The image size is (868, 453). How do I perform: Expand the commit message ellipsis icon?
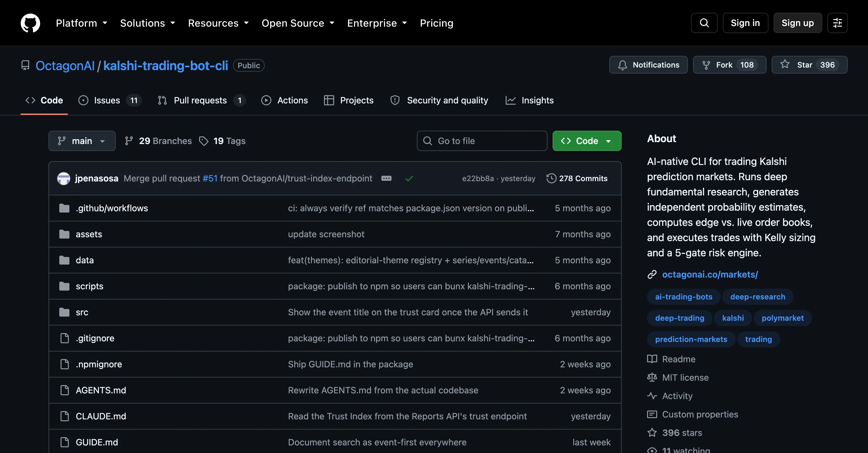pyautogui.click(x=386, y=178)
